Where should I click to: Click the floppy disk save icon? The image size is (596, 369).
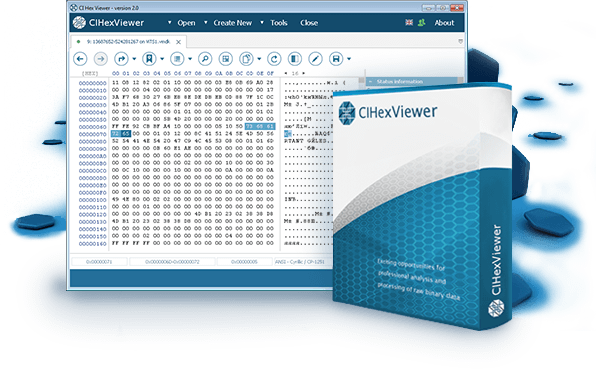(x=336, y=59)
